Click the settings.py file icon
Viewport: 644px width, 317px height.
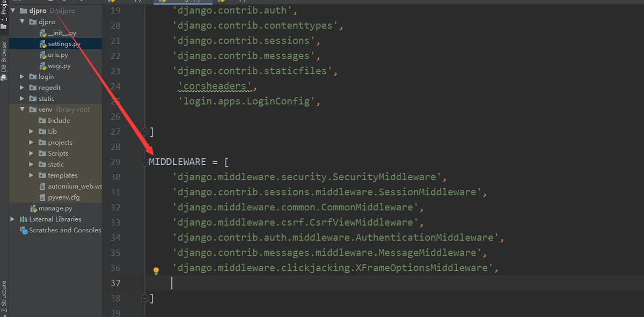pyautogui.click(x=43, y=44)
